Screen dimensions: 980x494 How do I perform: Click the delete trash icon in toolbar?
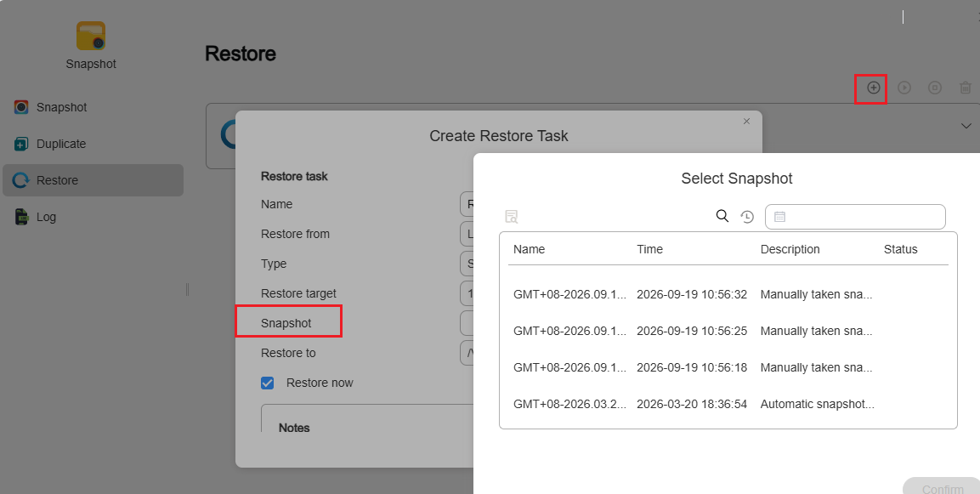click(965, 88)
